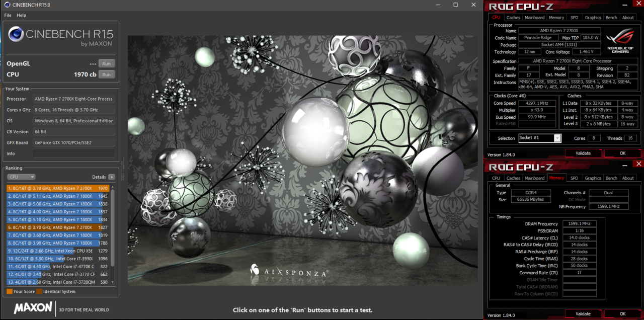
Task: Select ranking row 3 at 5.08 GHz
Action: click(x=58, y=204)
